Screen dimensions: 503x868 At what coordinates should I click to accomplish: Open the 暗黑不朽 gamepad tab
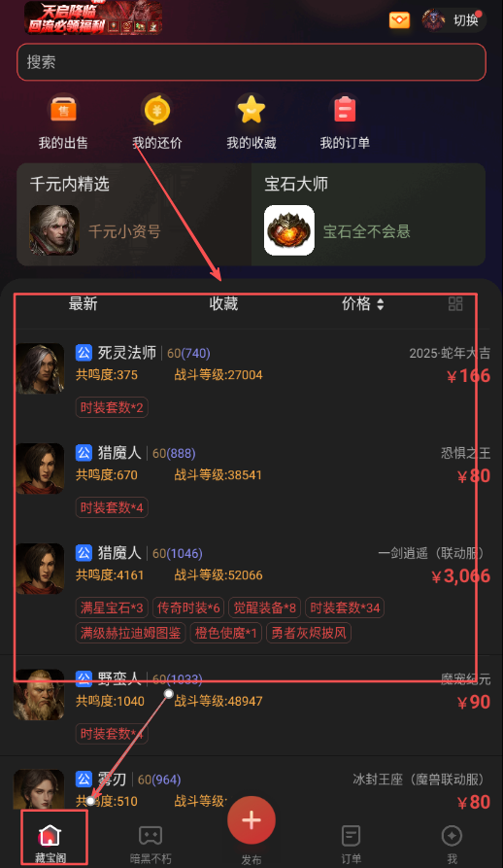[x=151, y=844]
